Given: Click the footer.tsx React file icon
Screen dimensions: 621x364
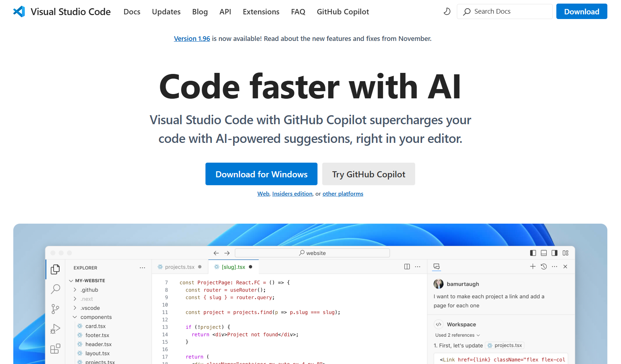Looking at the screenshot, I should coord(80,335).
